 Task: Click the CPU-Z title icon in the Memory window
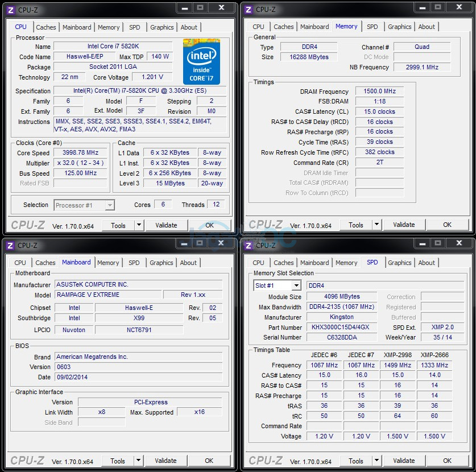coord(249,10)
